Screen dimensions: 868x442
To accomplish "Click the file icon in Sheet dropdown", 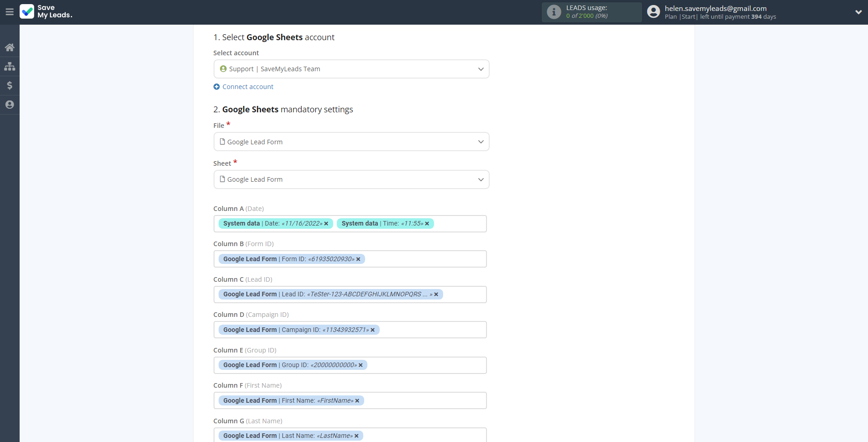I will tap(223, 179).
